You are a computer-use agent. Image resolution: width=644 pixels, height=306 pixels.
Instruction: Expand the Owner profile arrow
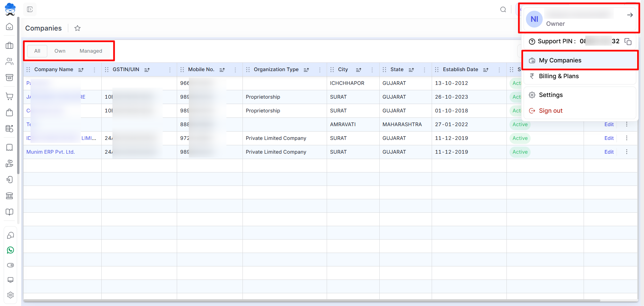(x=630, y=15)
